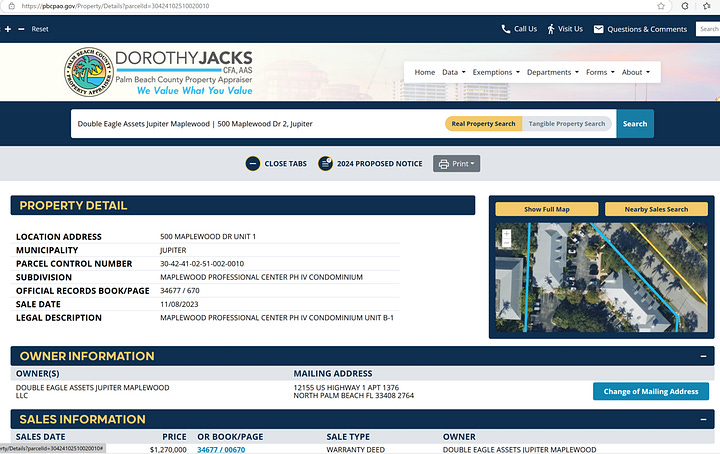Click the property search text field

click(257, 123)
